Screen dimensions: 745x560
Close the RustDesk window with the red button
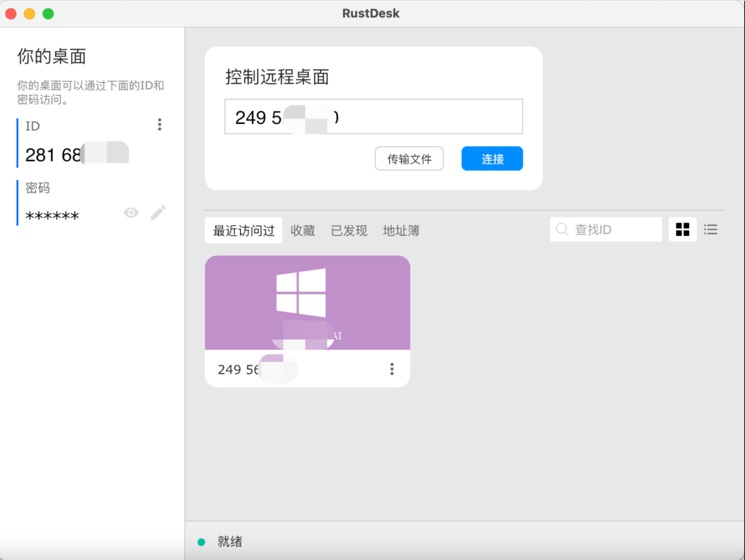pyautogui.click(x=11, y=14)
